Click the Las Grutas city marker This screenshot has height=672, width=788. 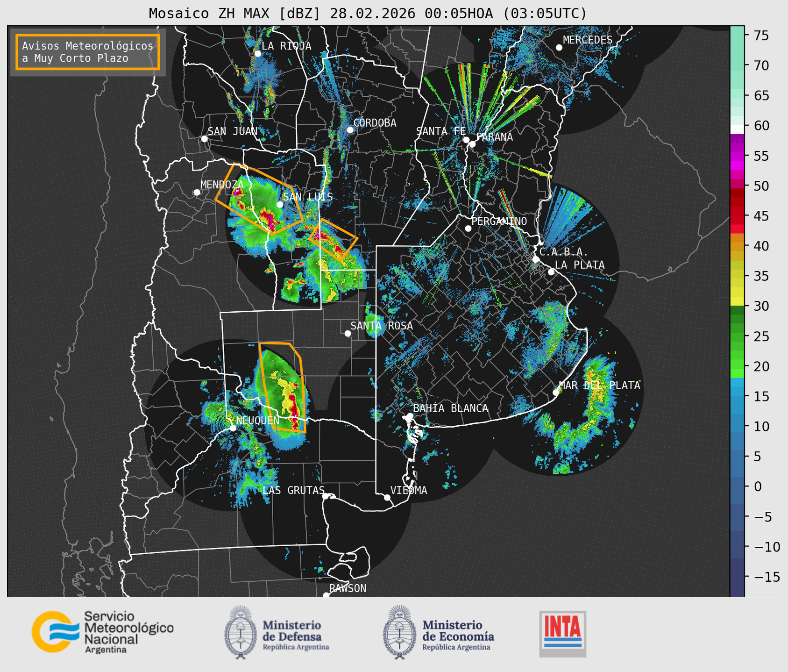(x=326, y=496)
